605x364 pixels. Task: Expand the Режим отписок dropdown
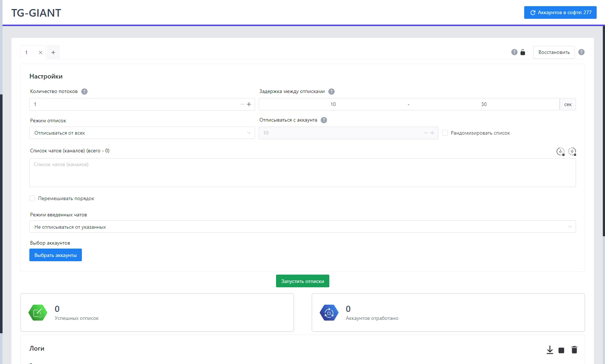coord(142,133)
